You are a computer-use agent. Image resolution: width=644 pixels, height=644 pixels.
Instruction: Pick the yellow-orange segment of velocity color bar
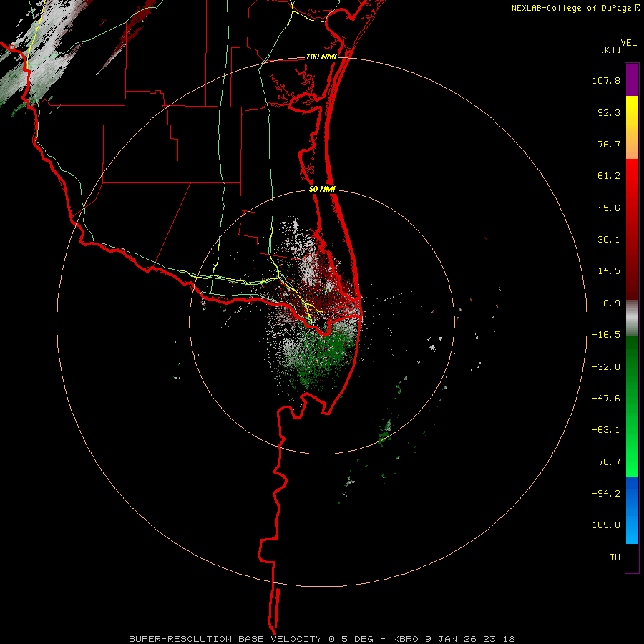[x=632, y=127]
